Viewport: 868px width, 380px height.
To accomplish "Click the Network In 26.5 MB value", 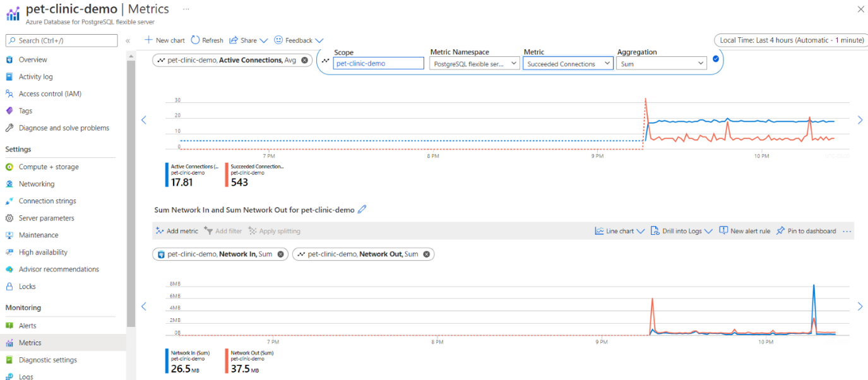I will click(x=184, y=368).
